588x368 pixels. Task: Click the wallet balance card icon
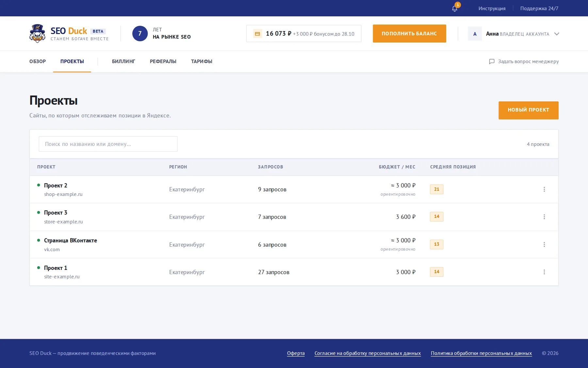(x=257, y=34)
